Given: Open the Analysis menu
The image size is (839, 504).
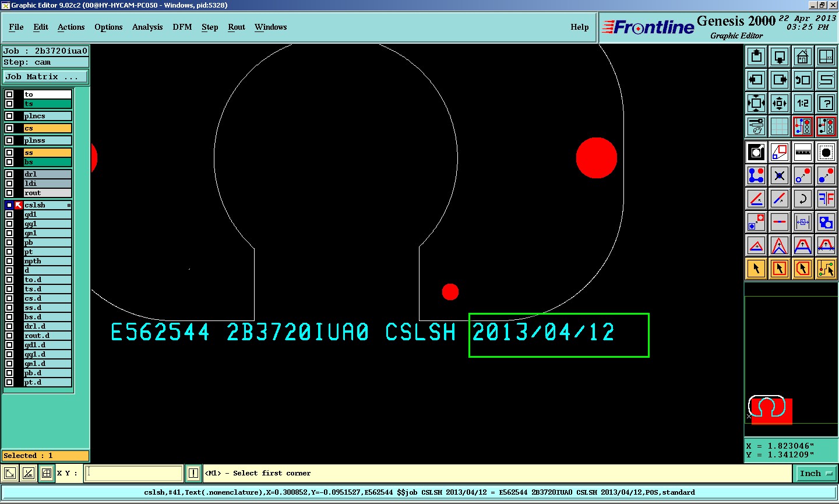Looking at the screenshot, I should pos(147,27).
